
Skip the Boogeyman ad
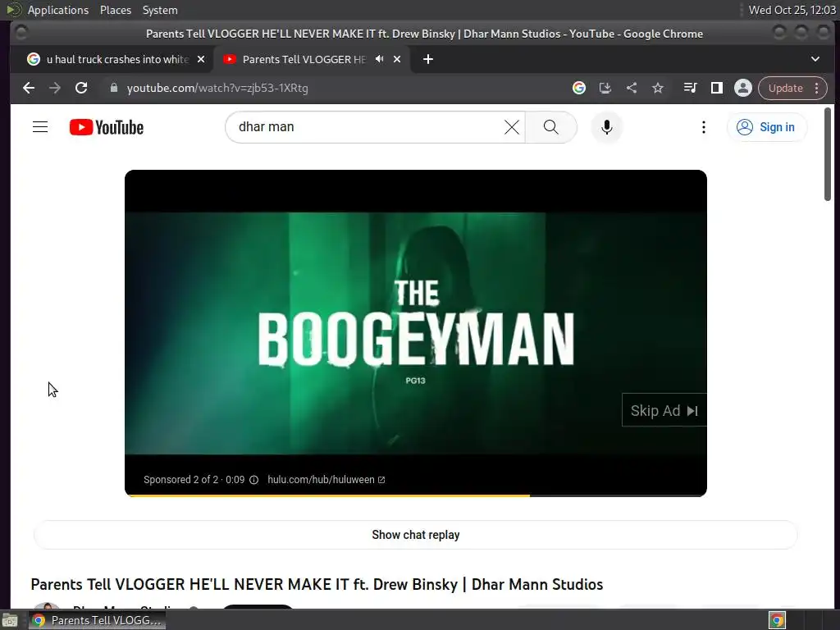coord(664,410)
